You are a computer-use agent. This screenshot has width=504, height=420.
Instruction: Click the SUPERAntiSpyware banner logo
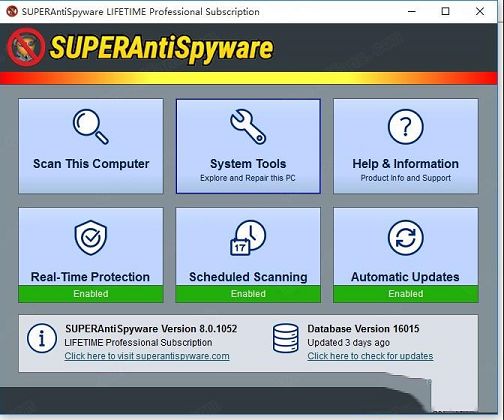pyautogui.click(x=140, y=48)
